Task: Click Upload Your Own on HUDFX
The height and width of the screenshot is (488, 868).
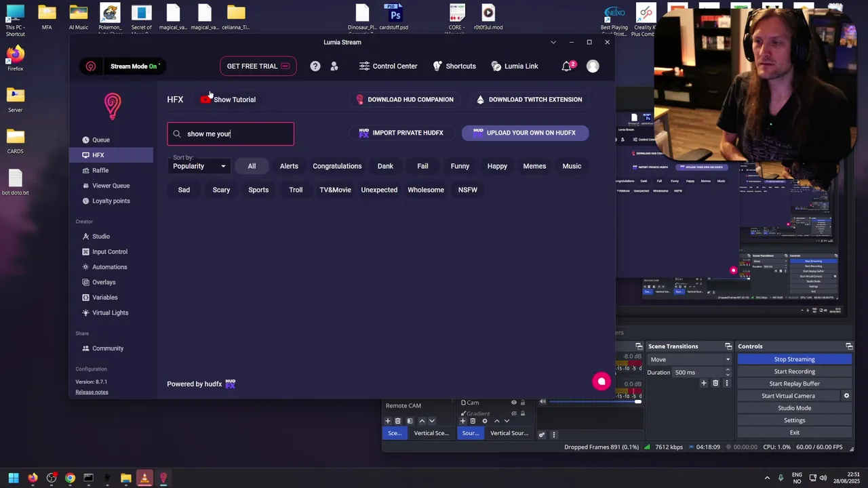Action: point(525,133)
